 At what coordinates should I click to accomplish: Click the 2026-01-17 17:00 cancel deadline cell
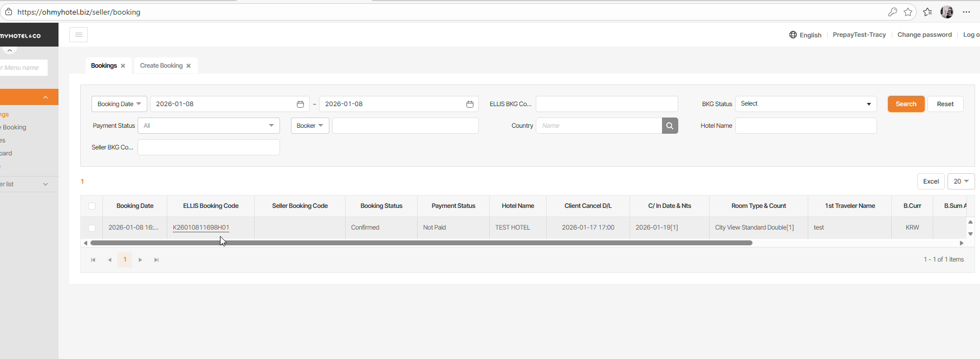tap(588, 227)
